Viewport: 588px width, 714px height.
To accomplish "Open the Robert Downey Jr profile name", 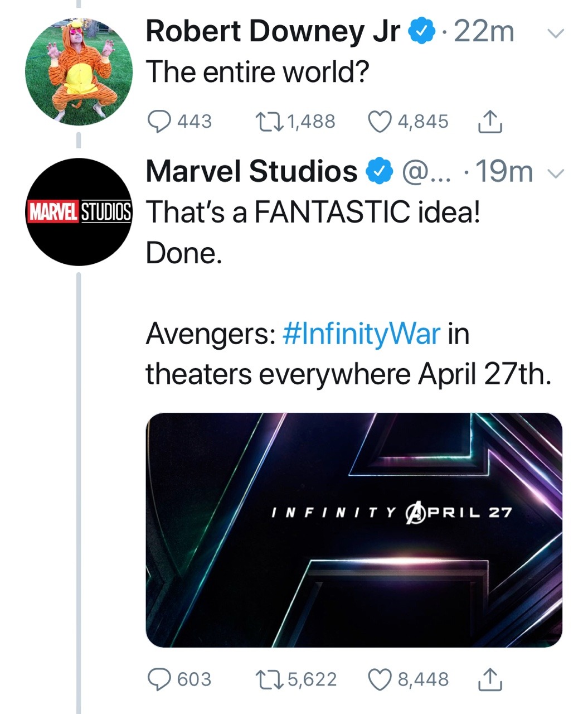I will click(x=273, y=31).
